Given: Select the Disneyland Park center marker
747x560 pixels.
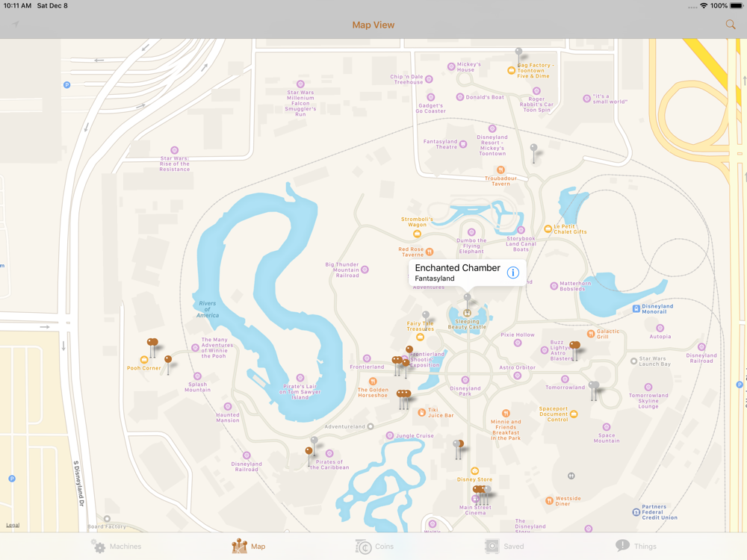Looking at the screenshot, I should (465, 380).
